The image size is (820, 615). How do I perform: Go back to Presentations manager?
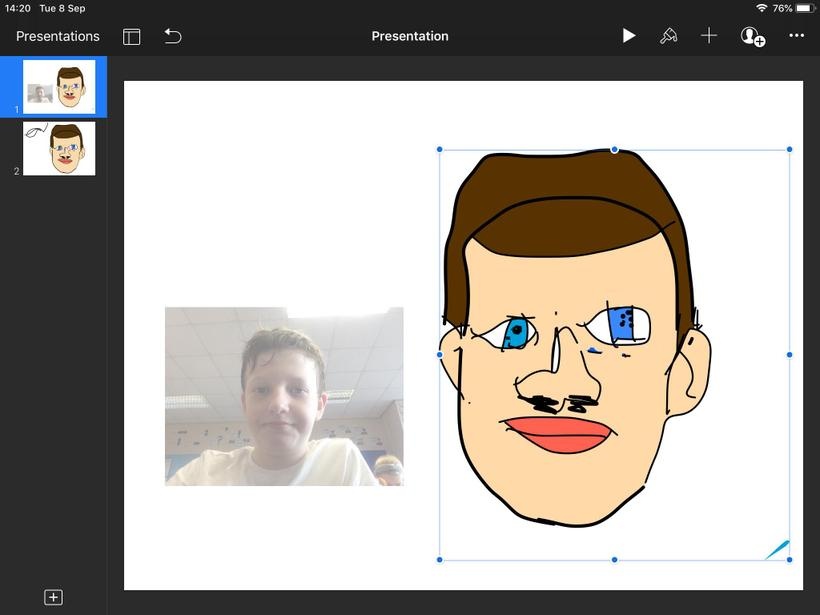point(58,36)
